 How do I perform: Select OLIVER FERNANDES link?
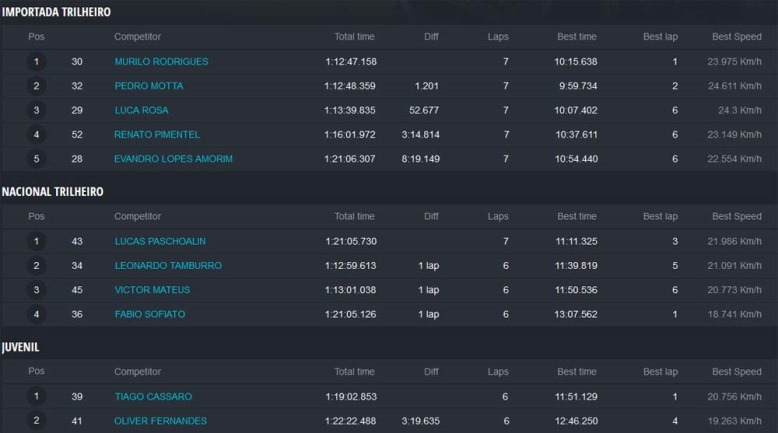tap(160, 421)
